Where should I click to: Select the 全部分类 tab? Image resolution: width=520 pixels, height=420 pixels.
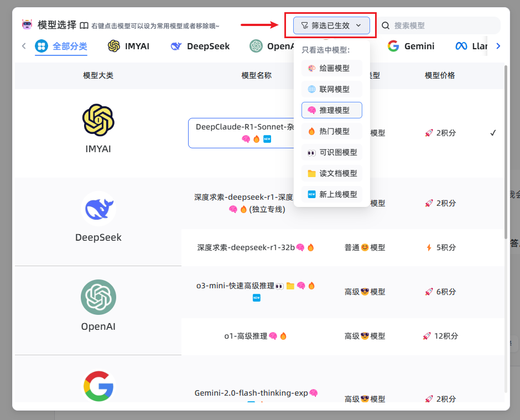coord(61,46)
